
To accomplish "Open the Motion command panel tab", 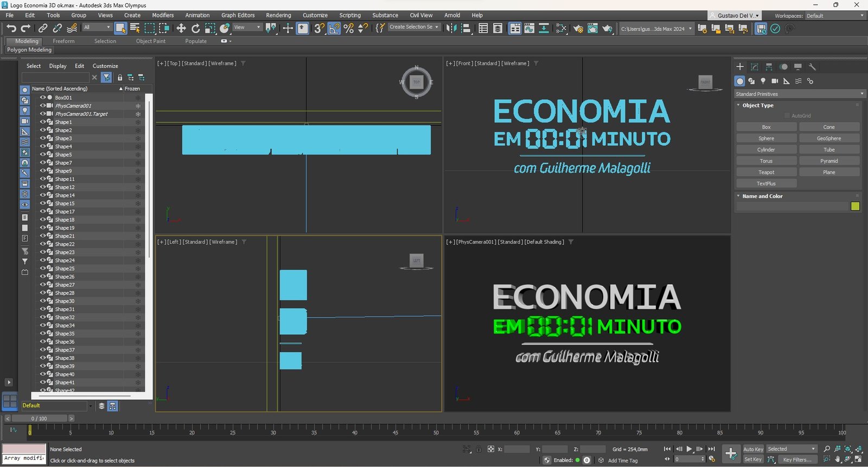I will (x=783, y=67).
